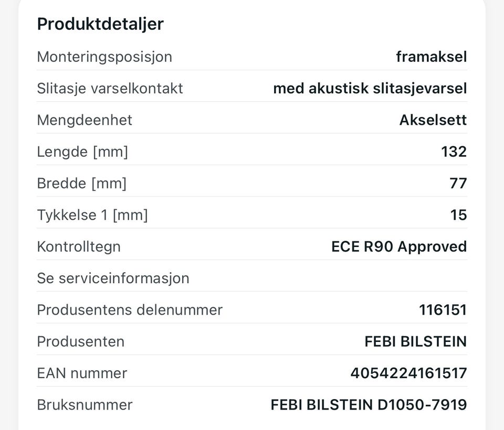Viewport: 504px width, 430px height.
Task: Click the Akselsett value
Action: (433, 120)
